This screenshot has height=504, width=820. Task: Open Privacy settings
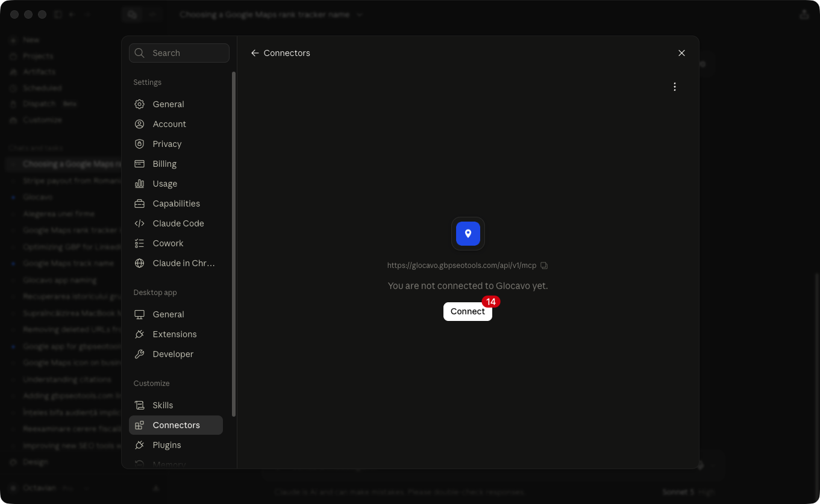point(176,144)
